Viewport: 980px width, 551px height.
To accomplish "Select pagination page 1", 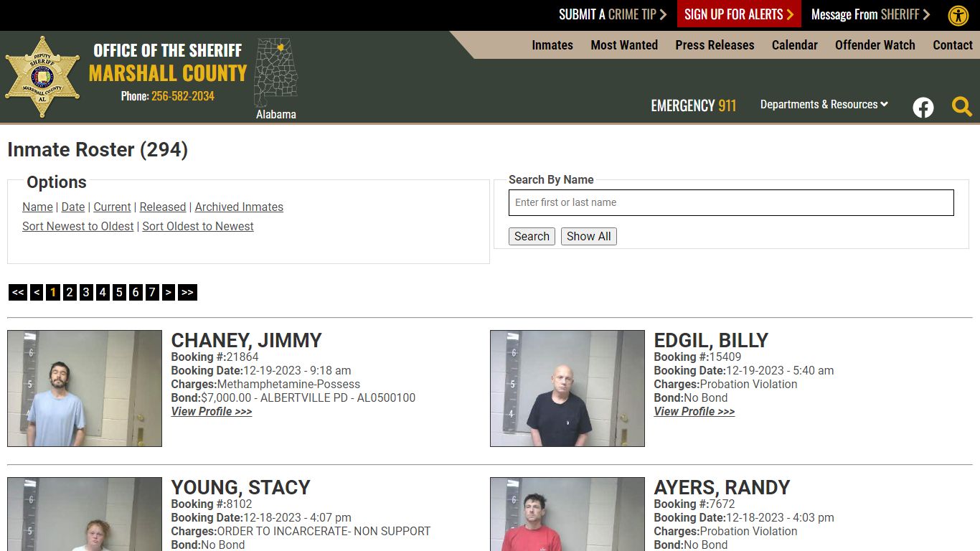I will [53, 292].
